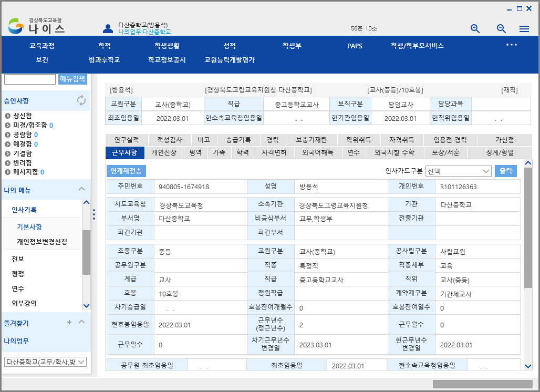Open the 공람함 inbox
The height and width of the screenshot is (392, 540).
point(26,135)
